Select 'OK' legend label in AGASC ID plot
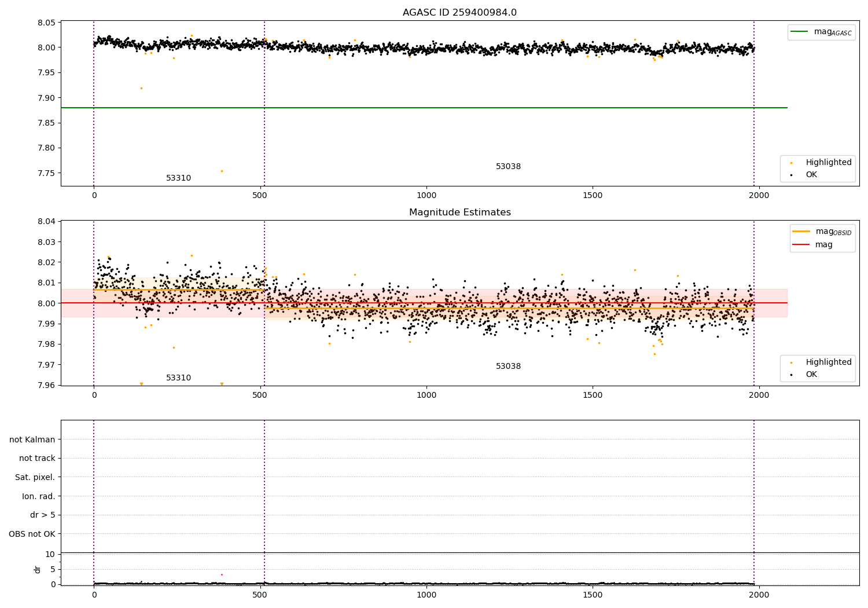 pyautogui.click(x=811, y=175)
